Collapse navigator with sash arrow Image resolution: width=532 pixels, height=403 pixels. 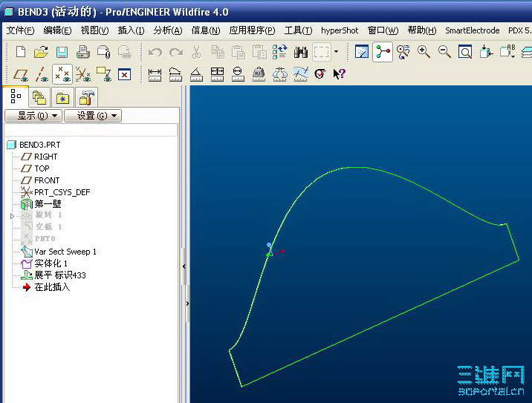184,266
